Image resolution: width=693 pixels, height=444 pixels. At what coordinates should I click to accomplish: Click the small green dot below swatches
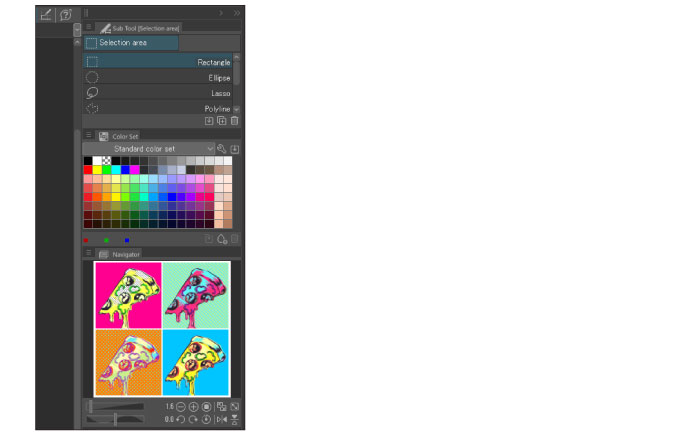(x=106, y=240)
